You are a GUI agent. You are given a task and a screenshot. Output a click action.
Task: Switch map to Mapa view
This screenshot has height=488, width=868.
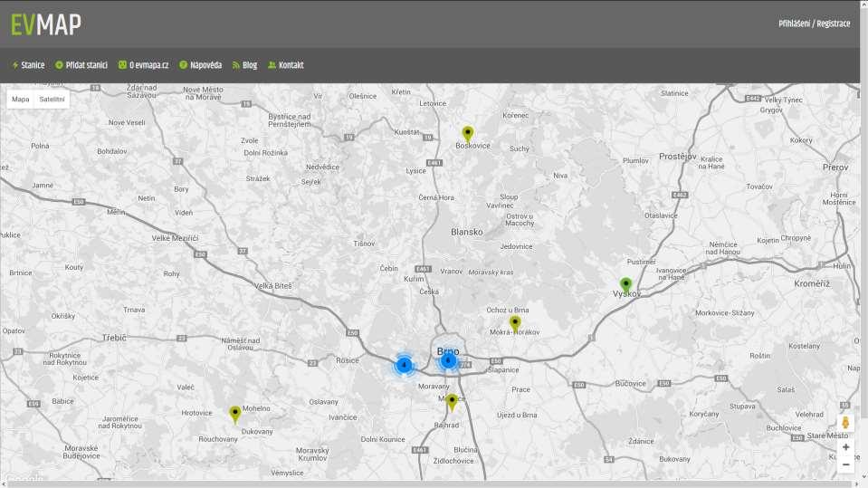(21, 100)
